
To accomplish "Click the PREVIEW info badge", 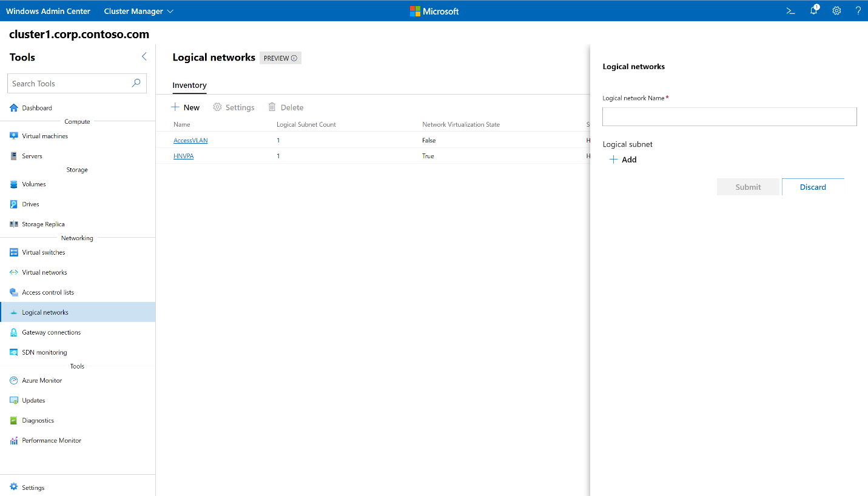I will click(280, 58).
